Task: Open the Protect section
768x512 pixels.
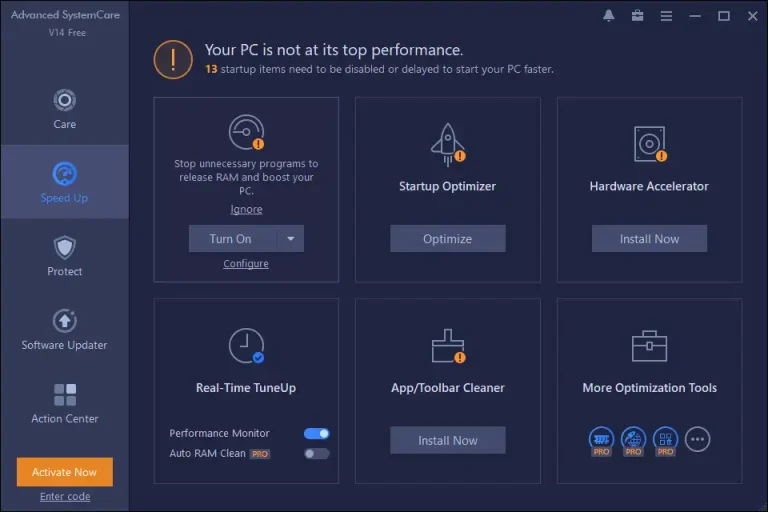Action: pos(65,256)
